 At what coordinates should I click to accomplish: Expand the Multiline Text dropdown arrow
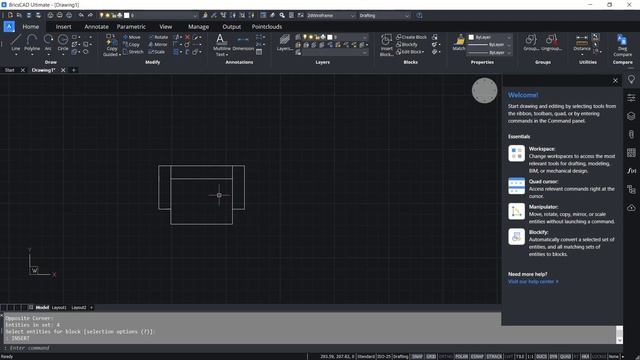[227, 55]
